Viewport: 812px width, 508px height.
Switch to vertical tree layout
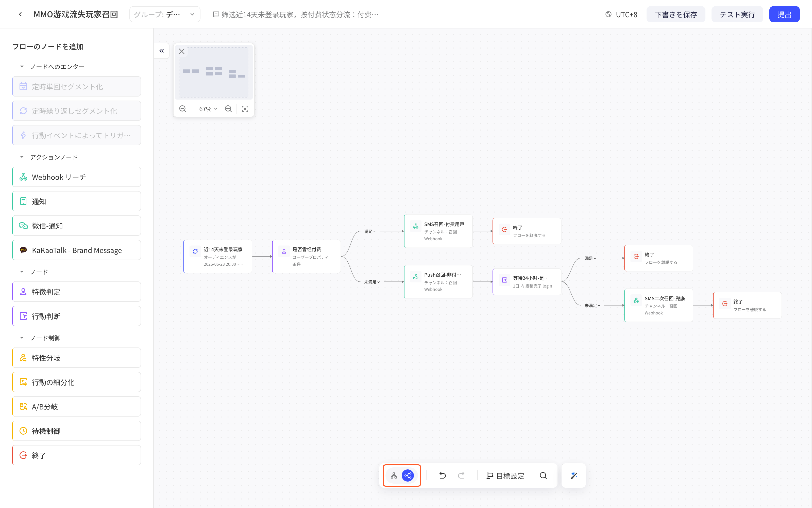click(394, 475)
